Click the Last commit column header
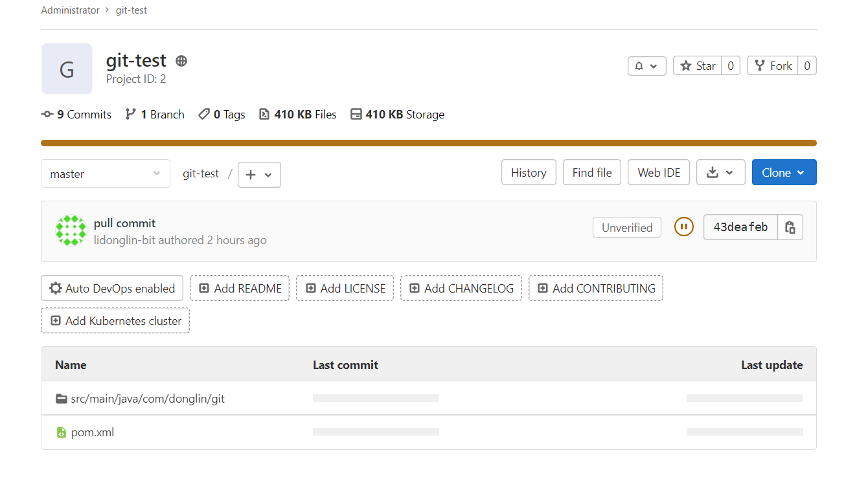The width and height of the screenshot is (868, 479). (345, 365)
